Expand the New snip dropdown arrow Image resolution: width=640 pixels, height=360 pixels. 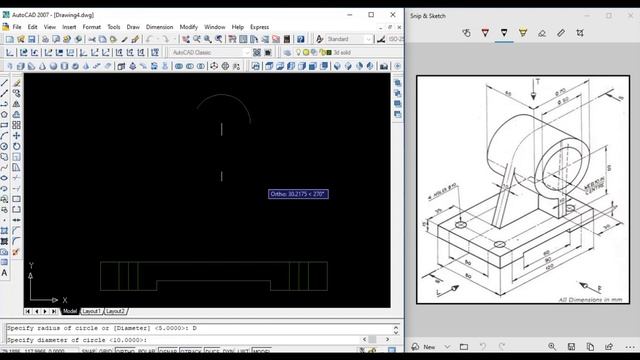click(x=447, y=347)
